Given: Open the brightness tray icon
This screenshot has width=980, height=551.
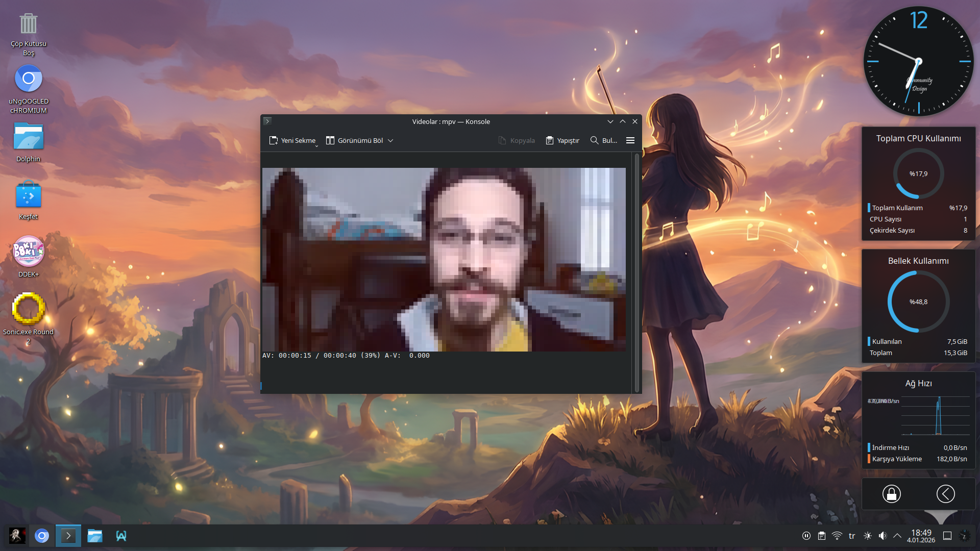Looking at the screenshot, I should (x=868, y=536).
